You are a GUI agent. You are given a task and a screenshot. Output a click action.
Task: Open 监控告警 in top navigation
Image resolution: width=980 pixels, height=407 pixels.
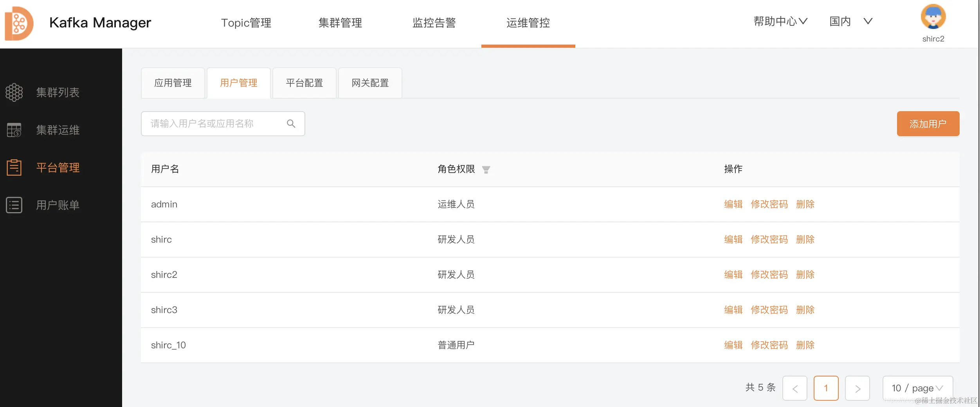[434, 23]
